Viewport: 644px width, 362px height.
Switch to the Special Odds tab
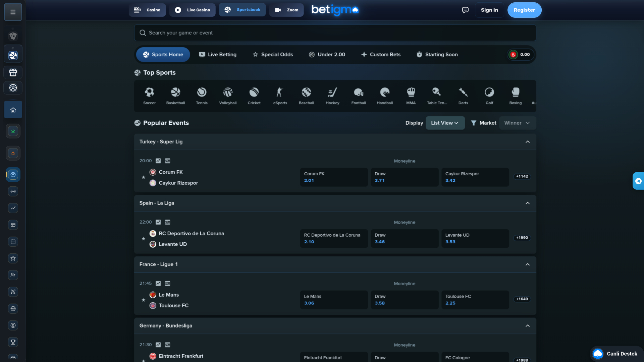coord(273,55)
